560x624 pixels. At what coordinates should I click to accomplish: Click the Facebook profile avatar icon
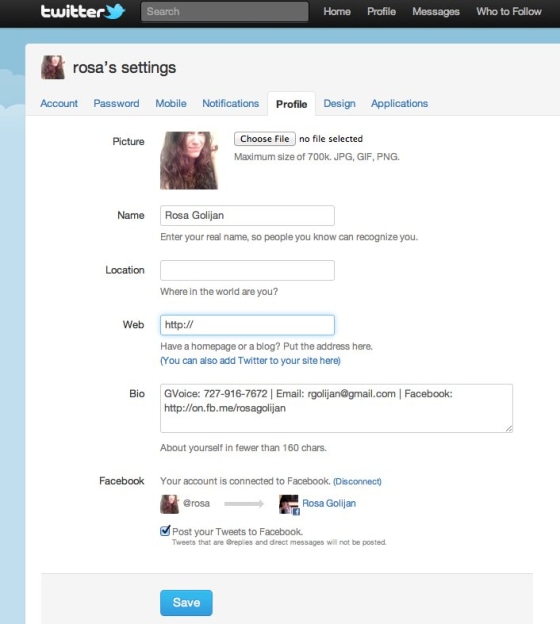point(289,504)
